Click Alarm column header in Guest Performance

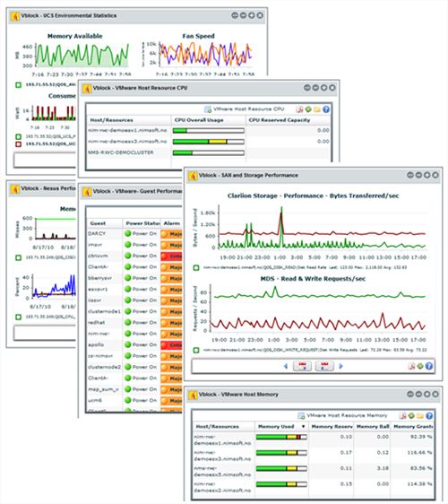click(x=171, y=223)
